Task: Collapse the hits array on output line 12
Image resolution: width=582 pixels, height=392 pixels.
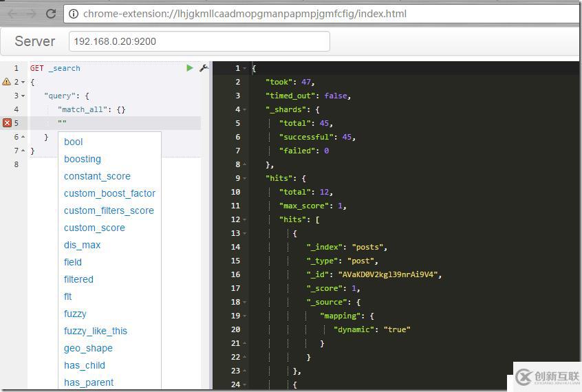Action: [x=245, y=220]
